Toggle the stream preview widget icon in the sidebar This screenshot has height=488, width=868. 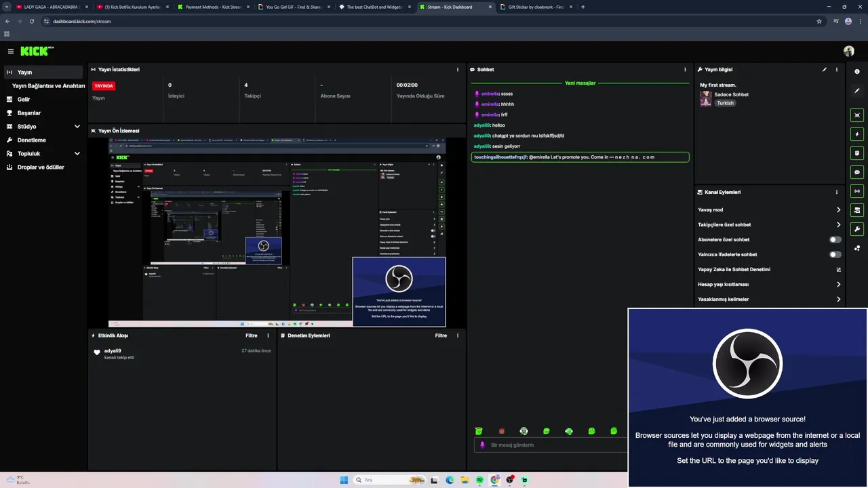coord(857,115)
